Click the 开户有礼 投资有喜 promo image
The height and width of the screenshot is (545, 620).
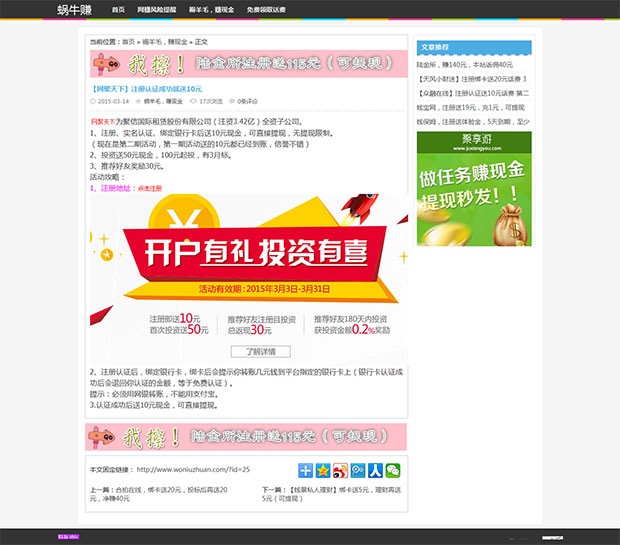tap(249, 279)
